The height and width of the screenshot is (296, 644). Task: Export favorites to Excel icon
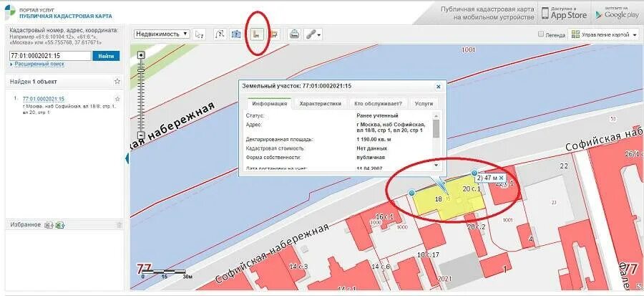click(60, 225)
